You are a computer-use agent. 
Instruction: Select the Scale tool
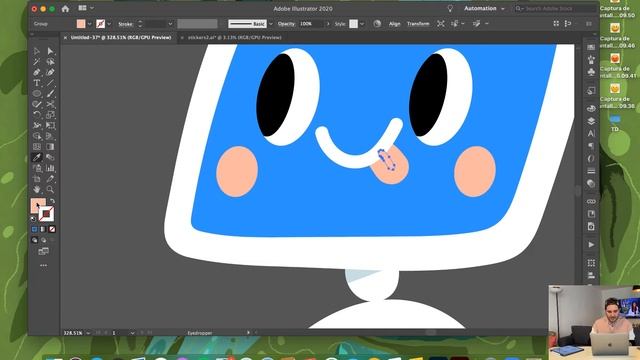(x=50, y=115)
